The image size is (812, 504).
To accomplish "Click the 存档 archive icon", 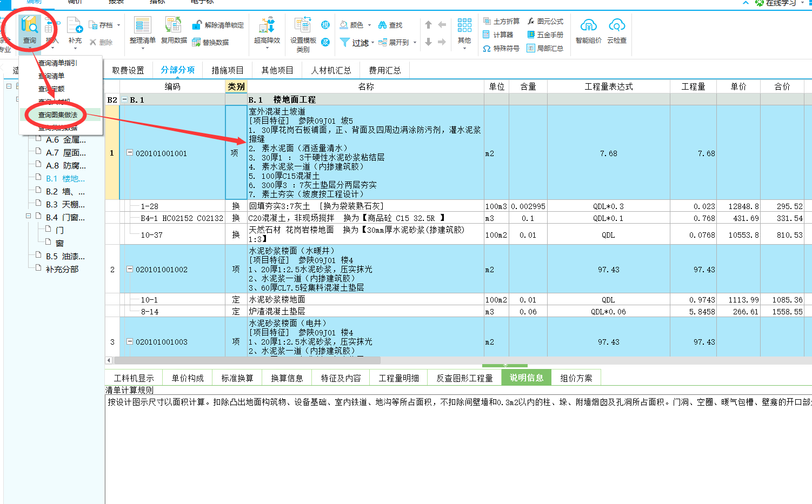I will click(x=92, y=25).
